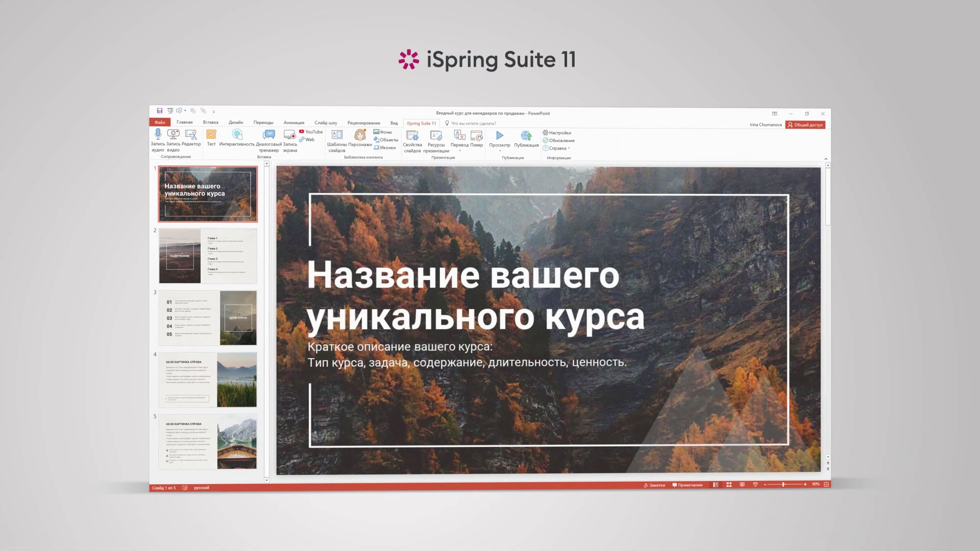The image size is (980, 551).
Task: Collapse the ribbon with the arrow
Action: click(x=826, y=159)
